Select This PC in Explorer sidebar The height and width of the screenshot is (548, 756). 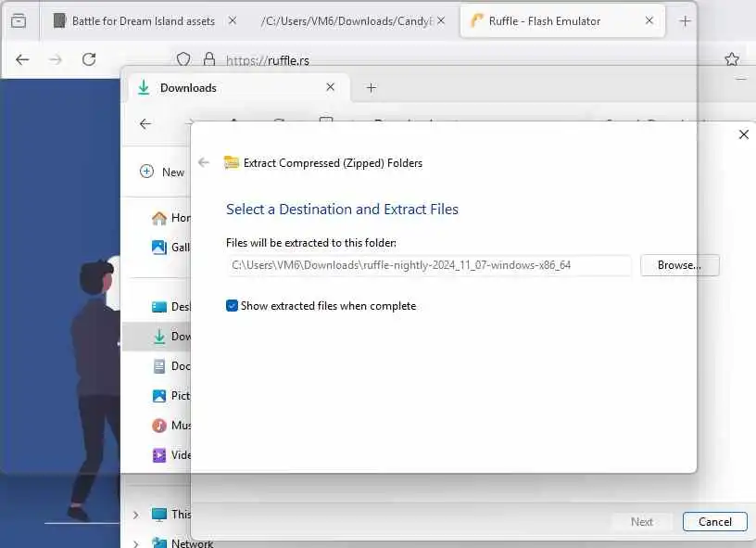click(x=170, y=515)
